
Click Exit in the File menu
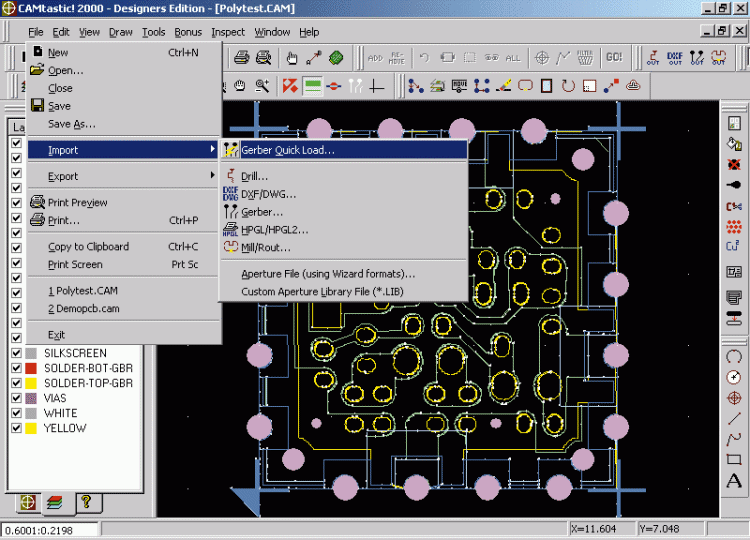click(123, 335)
